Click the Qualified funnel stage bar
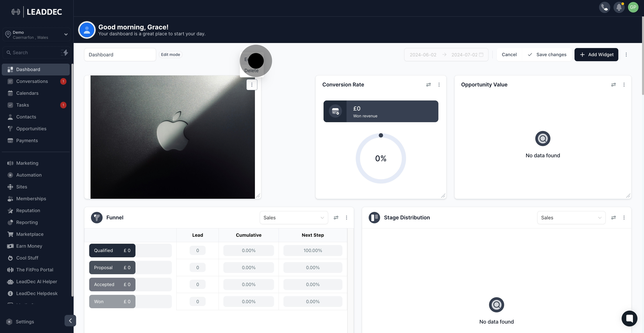The width and height of the screenshot is (644, 333). pyautogui.click(x=112, y=251)
